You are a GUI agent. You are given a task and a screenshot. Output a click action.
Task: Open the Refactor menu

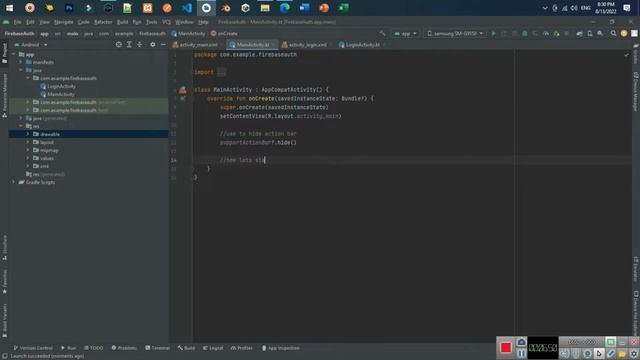point(103,22)
